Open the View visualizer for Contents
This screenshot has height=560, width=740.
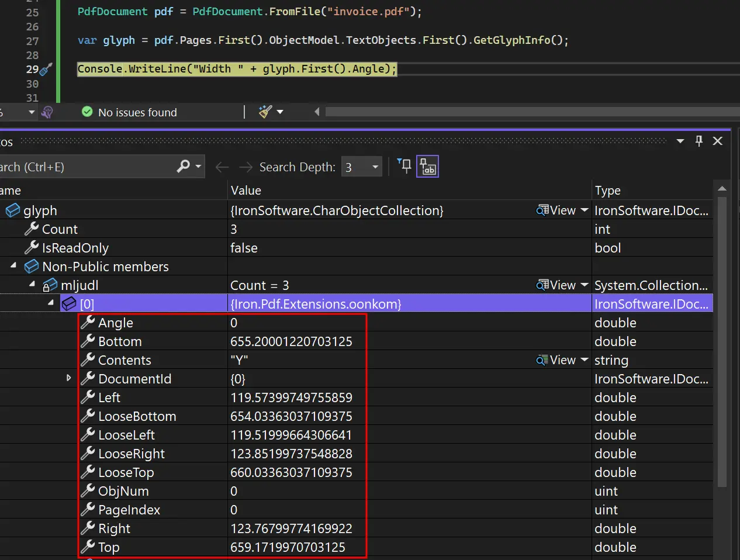[x=557, y=360]
